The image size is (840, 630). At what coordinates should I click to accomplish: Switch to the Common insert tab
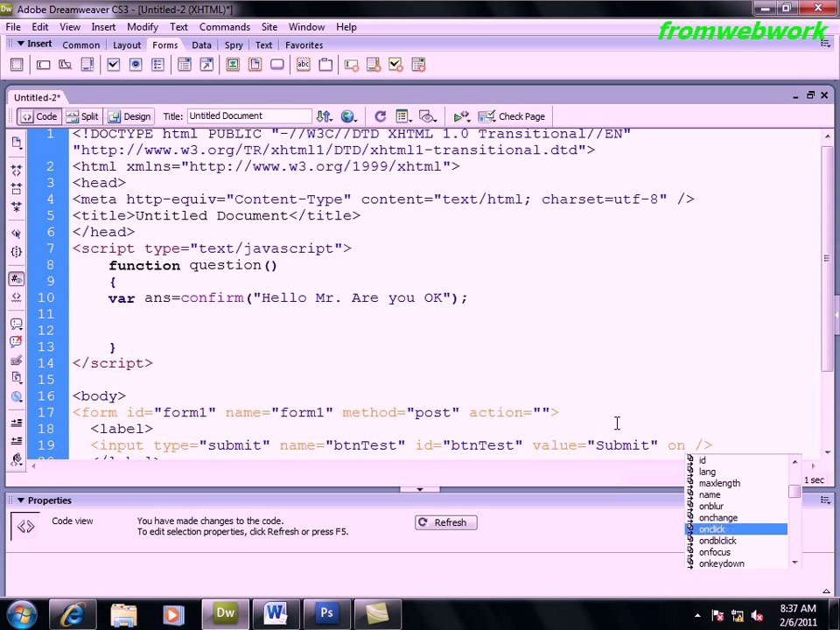point(80,45)
